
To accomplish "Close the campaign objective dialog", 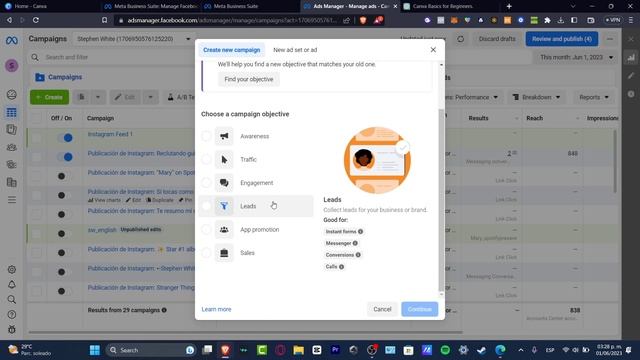I will pyautogui.click(x=433, y=50).
